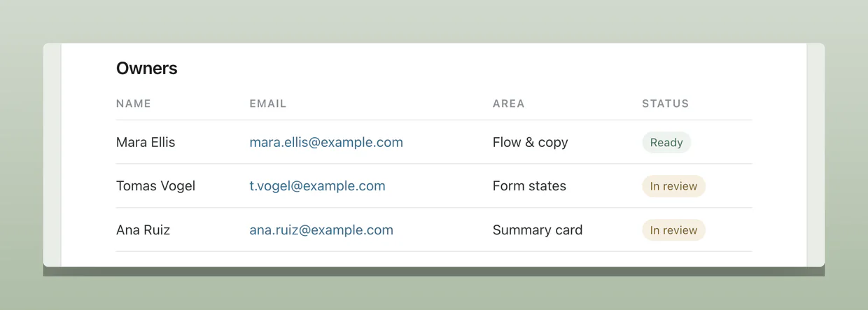Select the Ana Ruiz name cell
Screen dimensions: 868x310
pos(143,230)
